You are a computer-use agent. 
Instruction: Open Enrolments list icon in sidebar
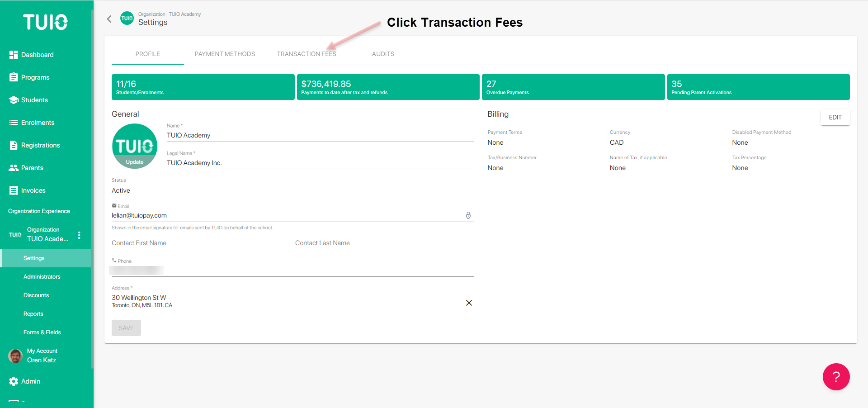point(14,123)
